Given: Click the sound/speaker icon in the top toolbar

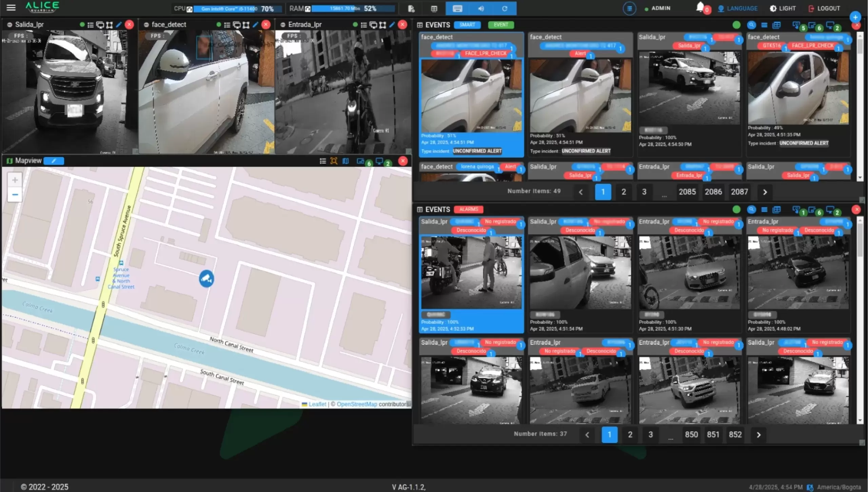Looking at the screenshot, I should tap(481, 8).
